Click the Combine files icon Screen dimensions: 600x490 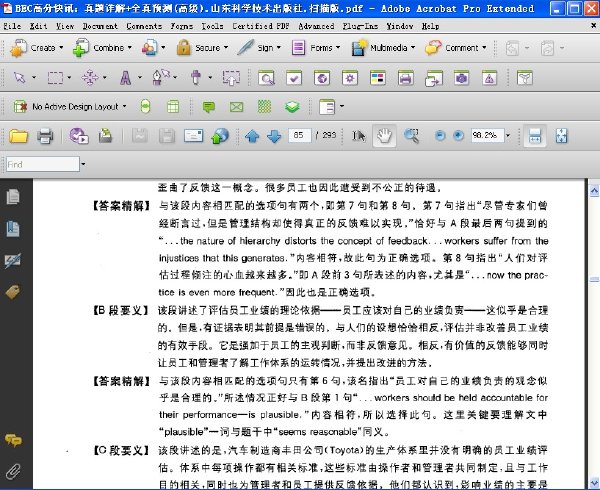pyautogui.click(x=81, y=48)
